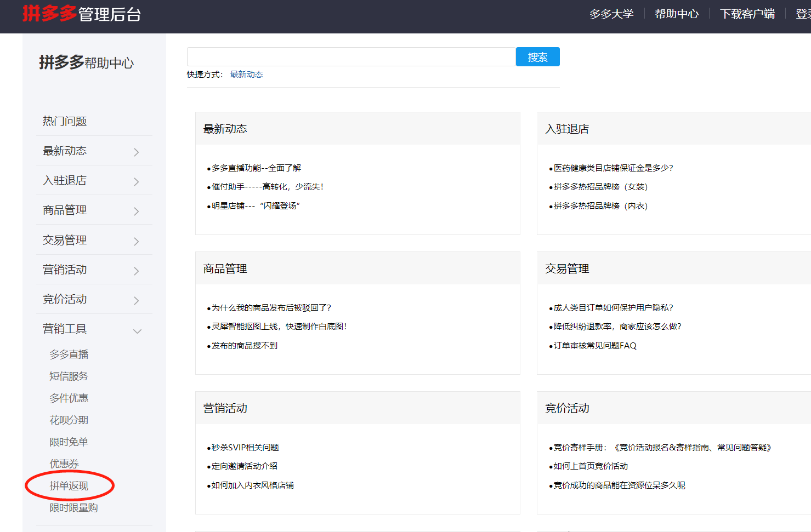811x532 pixels.
Task: Open 拼多多热招品牌榜 (女装) article
Action: click(x=600, y=187)
